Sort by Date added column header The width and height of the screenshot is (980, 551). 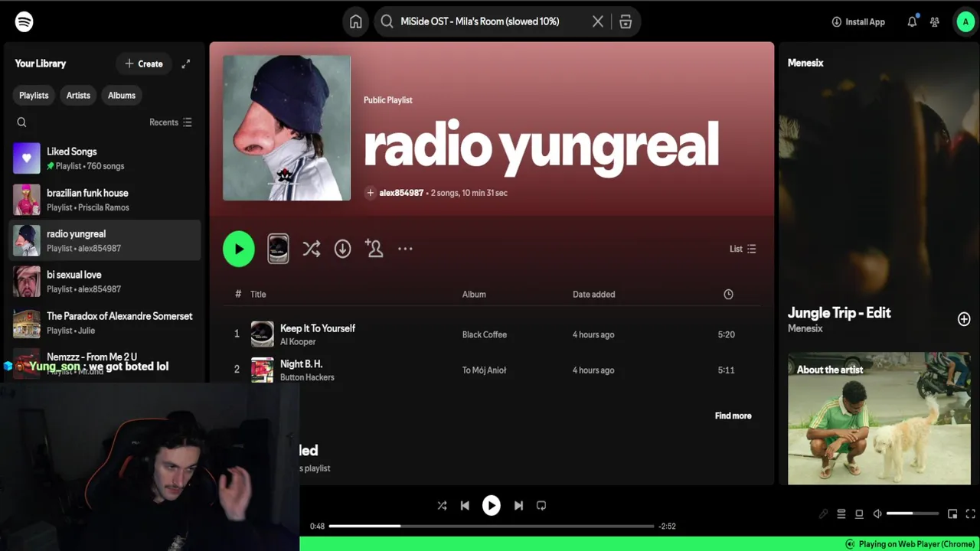click(x=593, y=294)
